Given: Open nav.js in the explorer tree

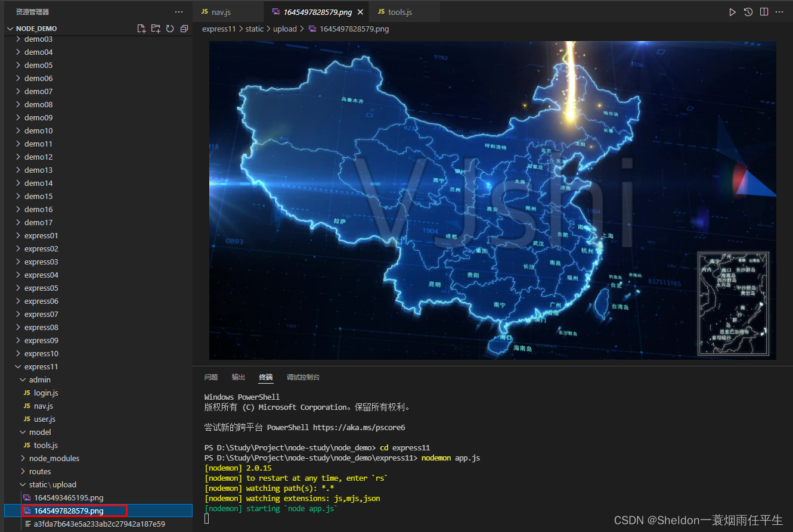Looking at the screenshot, I should tap(98, 406).
